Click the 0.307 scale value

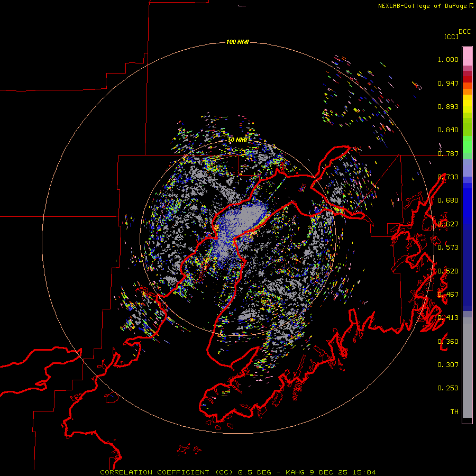pyautogui.click(x=448, y=365)
